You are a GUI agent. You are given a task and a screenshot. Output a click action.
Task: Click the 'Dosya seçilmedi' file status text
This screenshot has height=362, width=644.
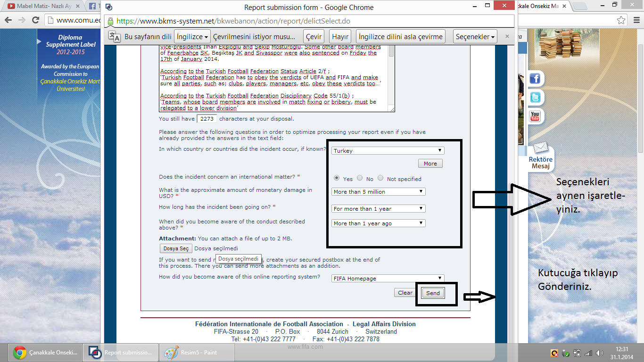tap(216, 248)
